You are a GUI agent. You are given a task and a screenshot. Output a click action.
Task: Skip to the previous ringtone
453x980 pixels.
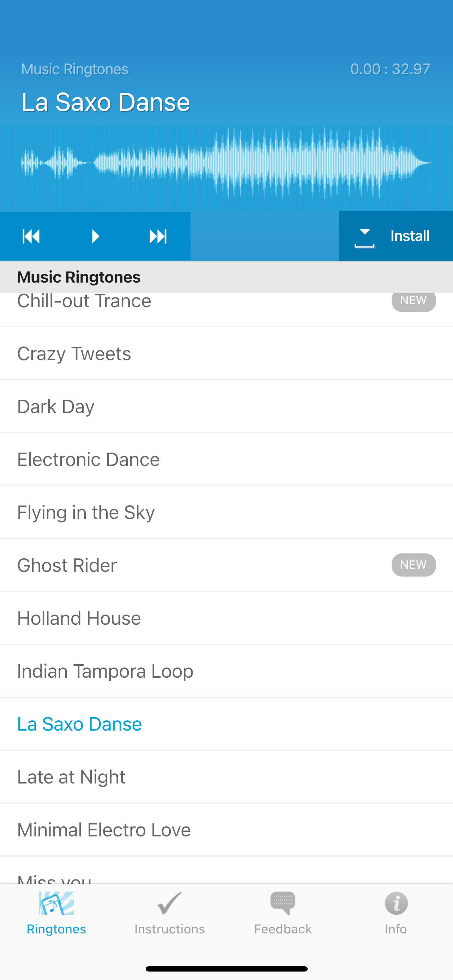[31, 236]
